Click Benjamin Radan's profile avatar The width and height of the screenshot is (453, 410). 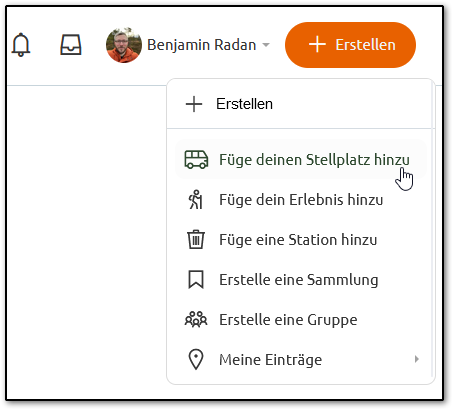pyautogui.click(x=124, y=45)
